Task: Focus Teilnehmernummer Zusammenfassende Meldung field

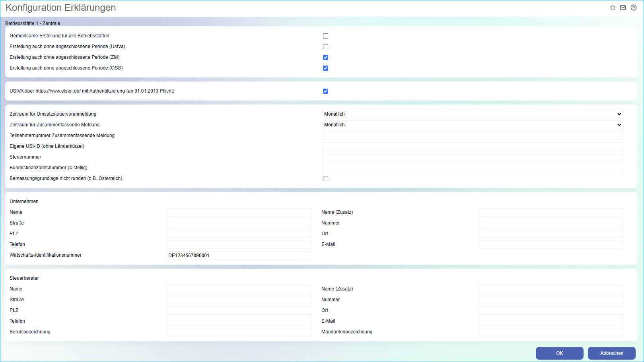Action: [x=473, y=136]
